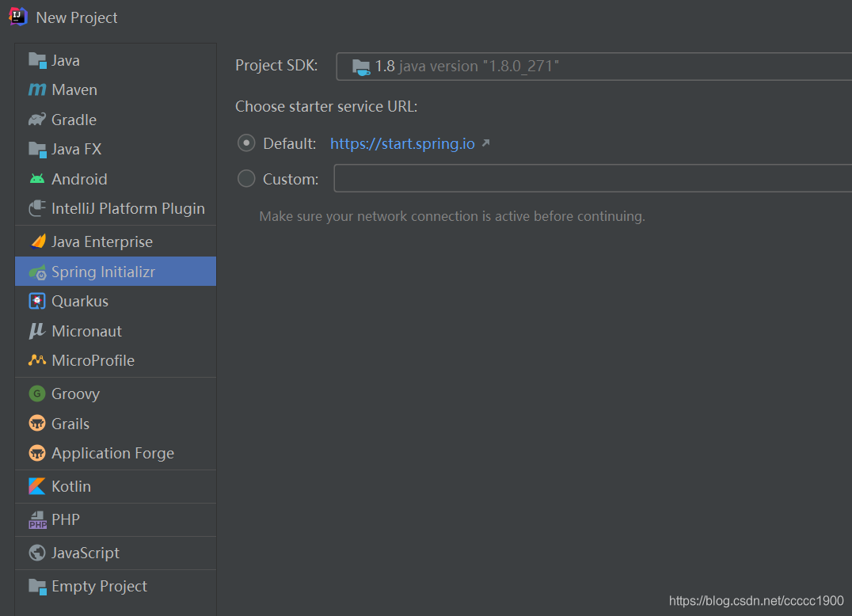Focus the Custom URL input field
Viewport: 852px width, 616px height.
tap(593, 178)
